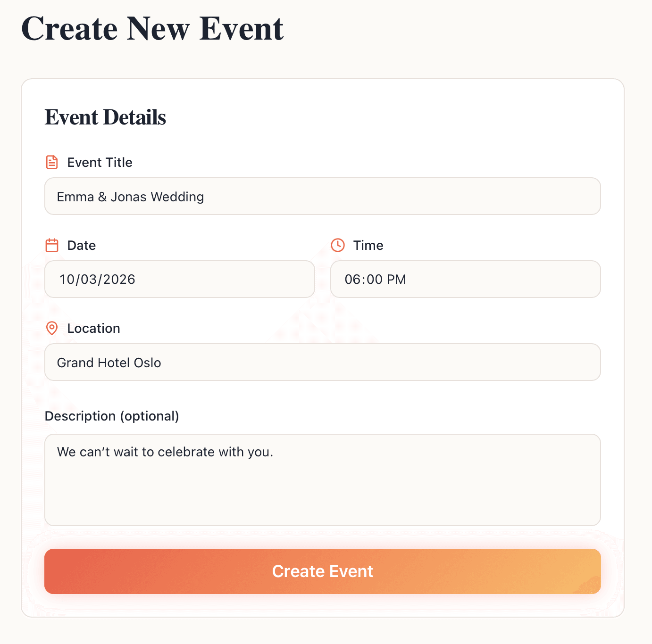Click the calendar icon beside Date
The height and width of the screenshot is (644, 652).
pyautogui.click(x=51, y=245)
